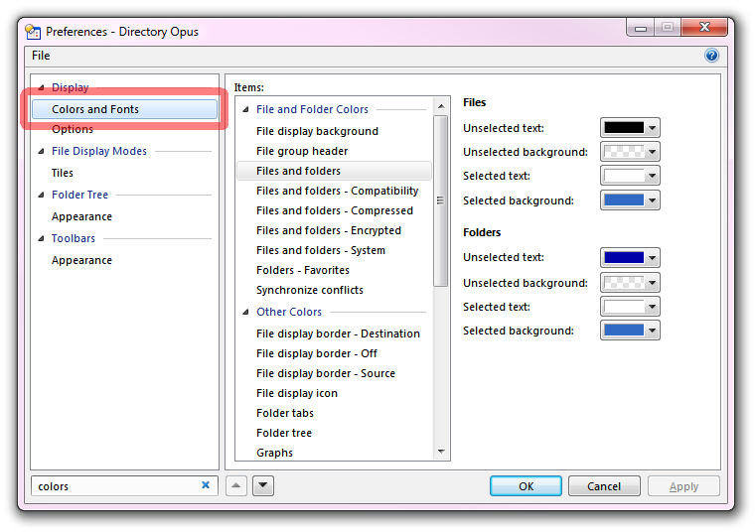Viewport: 756px width, 532px height.
Task: Open the Folders Unselected background dropdown arrow
Action: [653, 283]
